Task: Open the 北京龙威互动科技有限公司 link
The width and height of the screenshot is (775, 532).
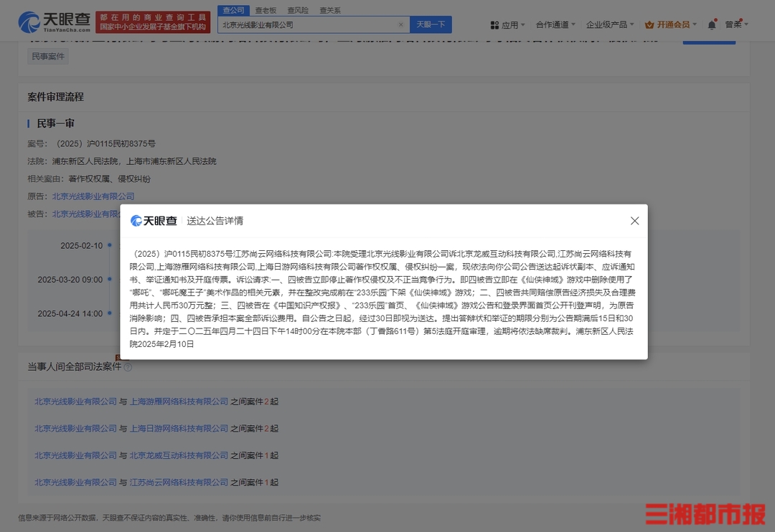Action: (179, 455)
